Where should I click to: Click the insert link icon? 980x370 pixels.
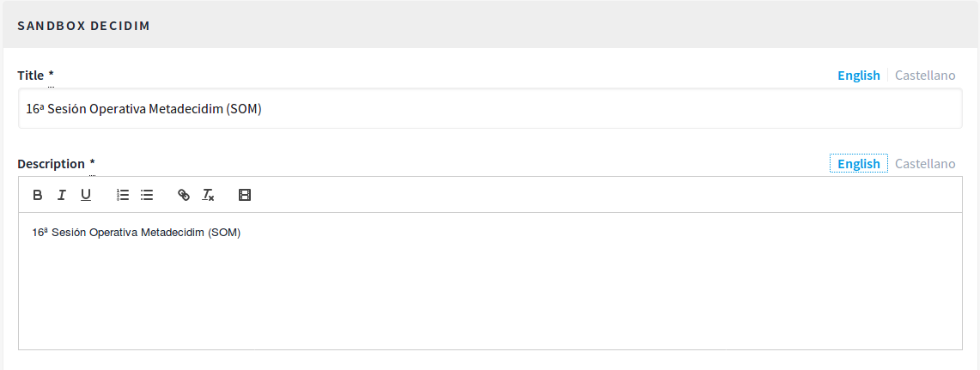coord(183,195)
